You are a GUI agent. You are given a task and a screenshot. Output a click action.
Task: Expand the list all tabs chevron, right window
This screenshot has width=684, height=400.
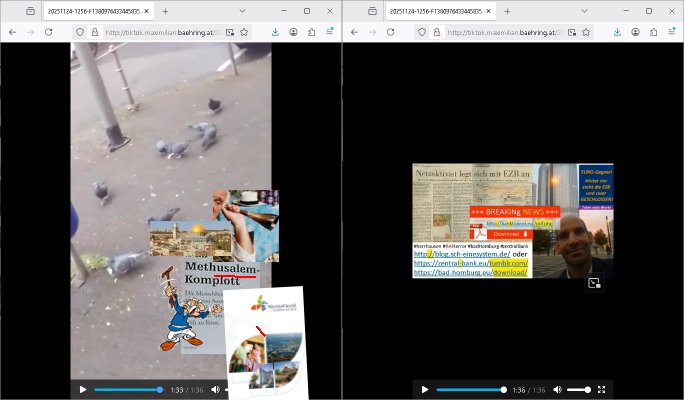[584, 11]
